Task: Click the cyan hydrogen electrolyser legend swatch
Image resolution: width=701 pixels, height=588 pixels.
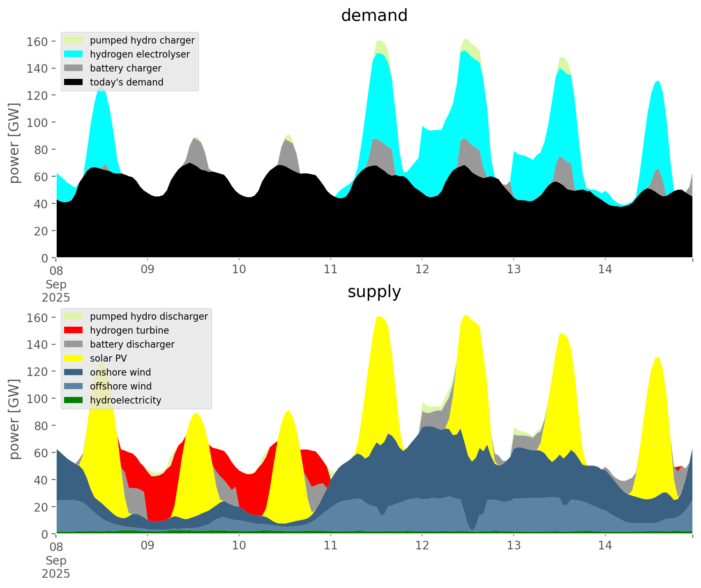Action: tap(74, 54)
